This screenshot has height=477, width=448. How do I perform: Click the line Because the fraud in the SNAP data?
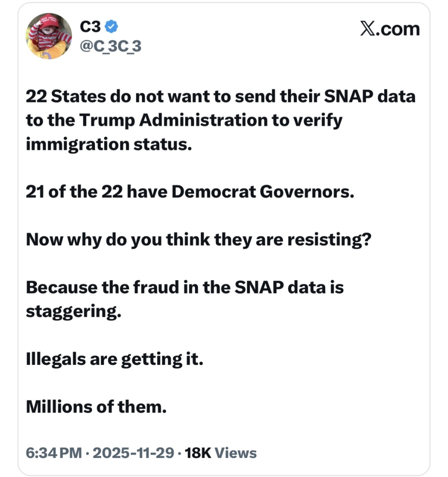click(x=185, y=287)
